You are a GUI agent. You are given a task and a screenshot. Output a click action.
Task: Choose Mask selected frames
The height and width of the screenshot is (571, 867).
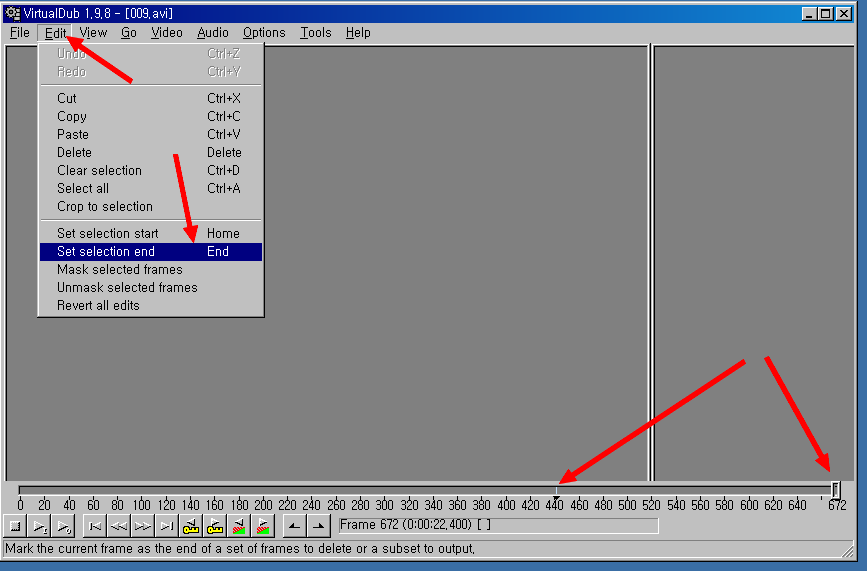pyautogui.click(x=151, y=269)
